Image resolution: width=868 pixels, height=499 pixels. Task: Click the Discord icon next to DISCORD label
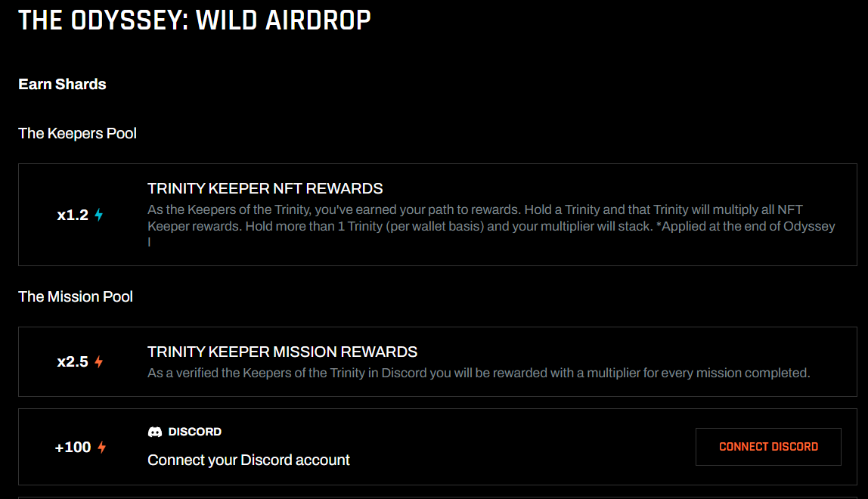pos(154,431)
